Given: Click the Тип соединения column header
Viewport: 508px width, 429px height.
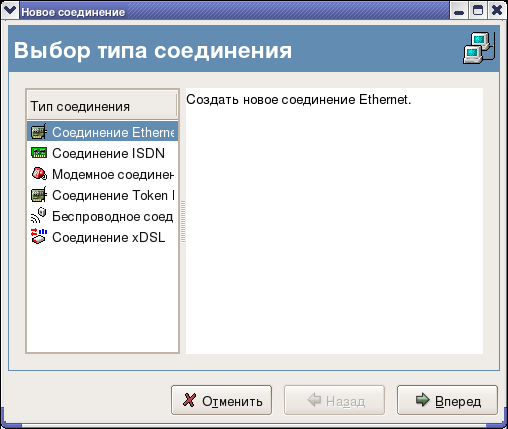Looking at the screenshot, I should [102, 106].
